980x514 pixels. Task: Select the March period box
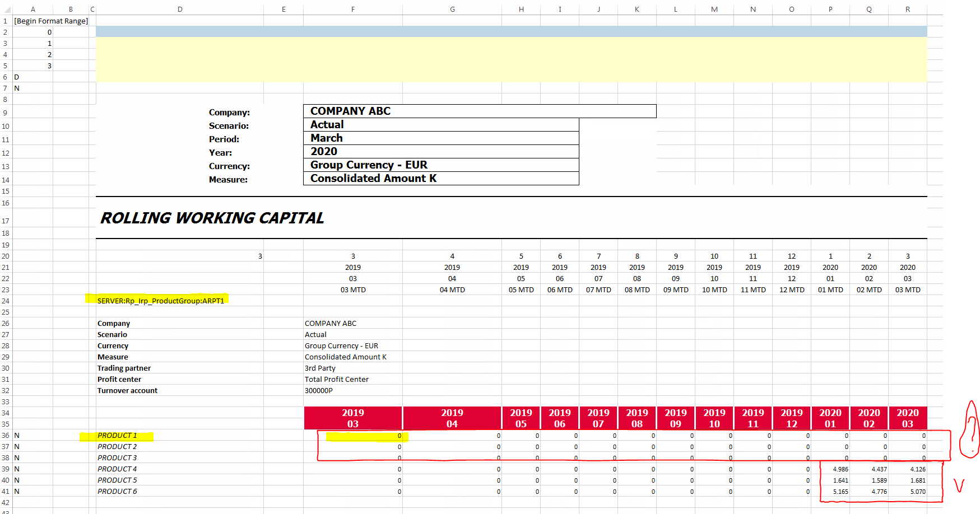(441, 138)
